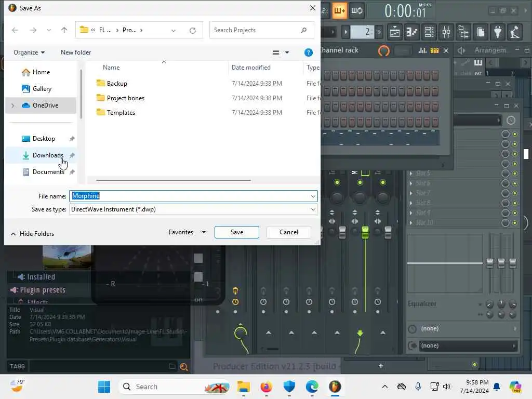532x399 pixels.
Task: Click the help question mark icon
Action: (309, 52)
